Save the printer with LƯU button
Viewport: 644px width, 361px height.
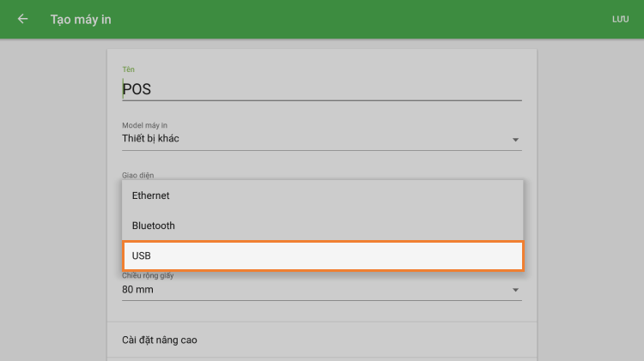(620, 19)
